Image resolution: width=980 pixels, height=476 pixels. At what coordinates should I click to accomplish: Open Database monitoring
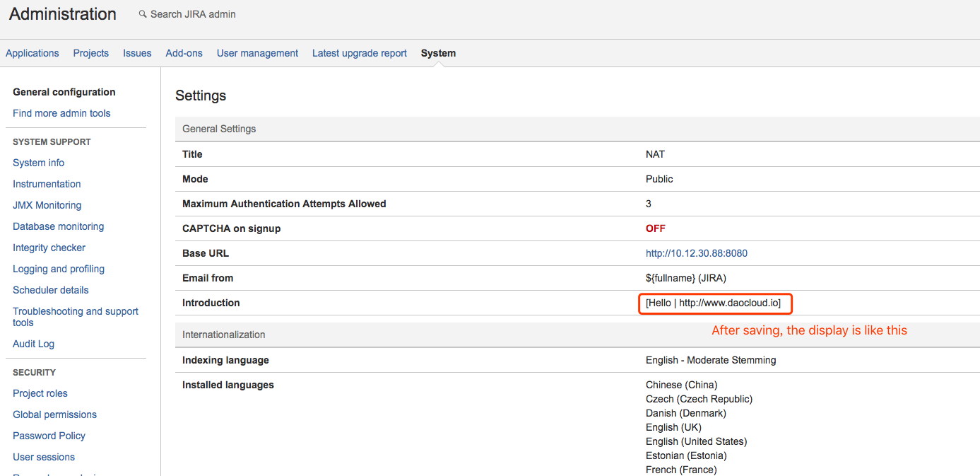coord(59,226)
